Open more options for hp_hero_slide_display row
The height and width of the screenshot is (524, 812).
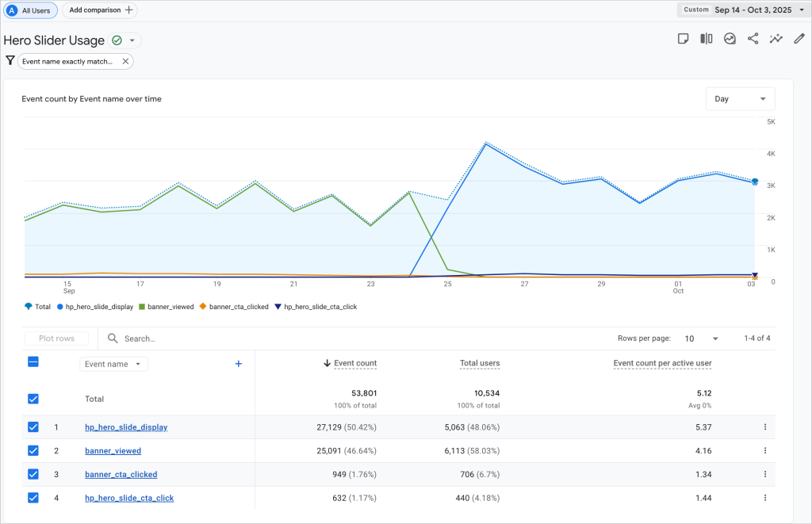pyautogui.click(x=764, y=427)
